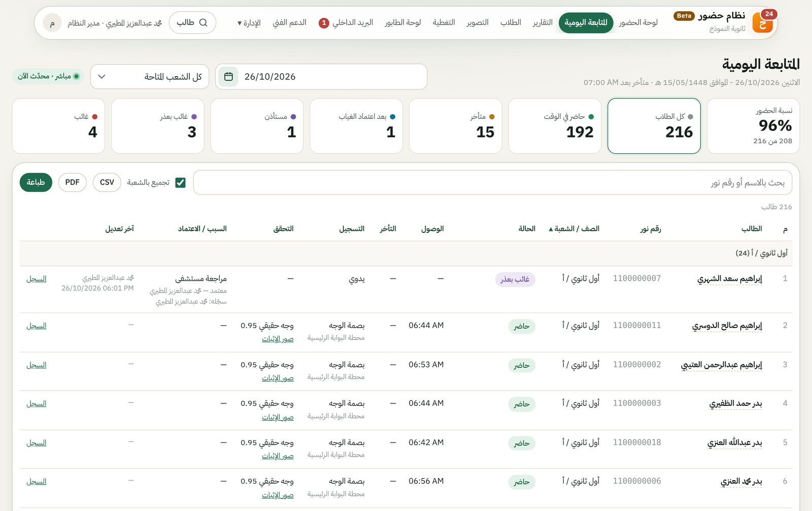Image resolution: width=812 pixels, height=511 pixels.
Task: Collapse أول ثانوي / أ (24) group row
Action: [x=406, y=253]
